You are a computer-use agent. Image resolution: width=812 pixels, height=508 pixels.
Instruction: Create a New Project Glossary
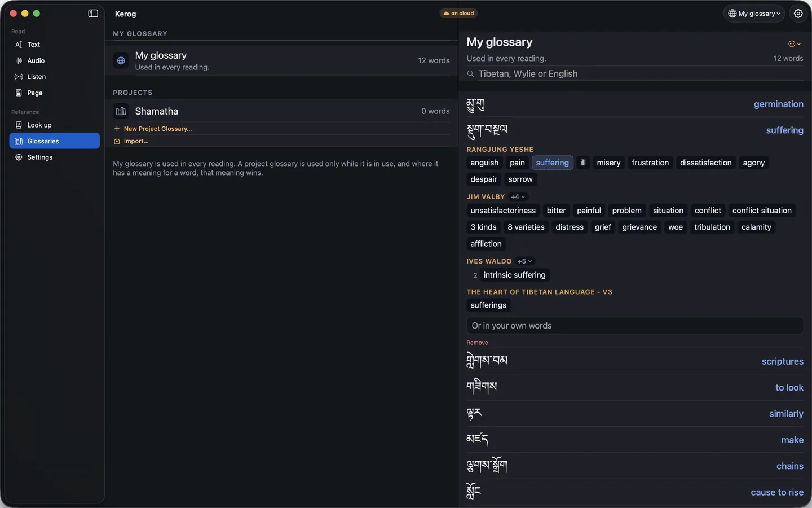coord(158,129)
